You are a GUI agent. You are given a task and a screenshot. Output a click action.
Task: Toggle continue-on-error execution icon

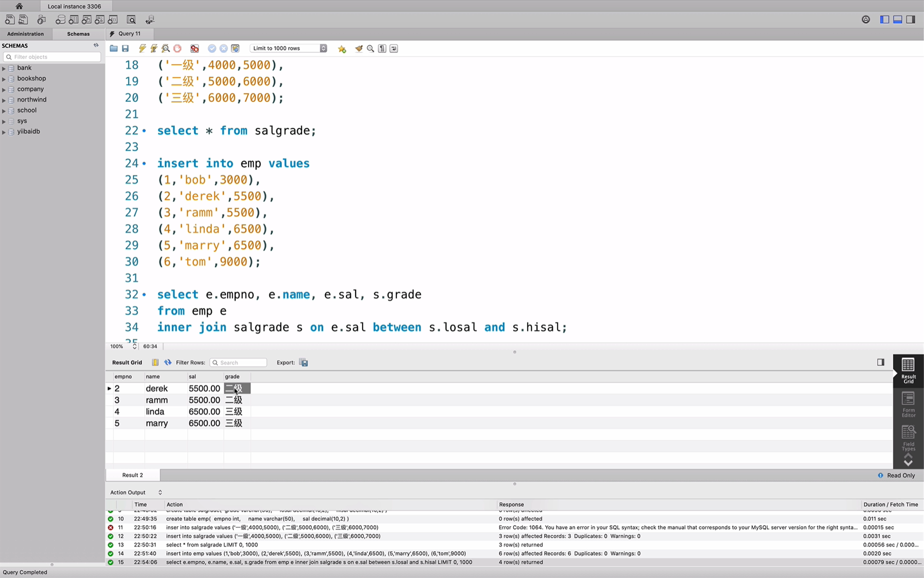tap(195, 49)
